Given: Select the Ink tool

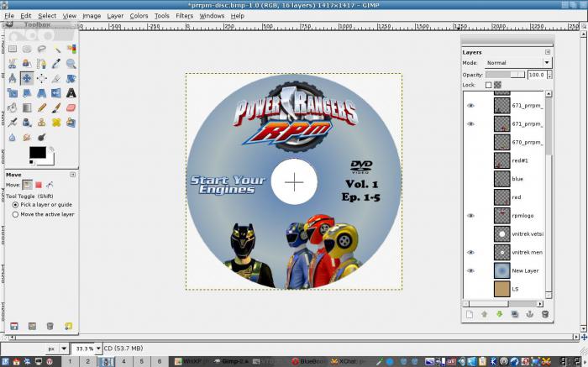Looking at the screenshot, I should pyautogui.click(x=27, y=123).
